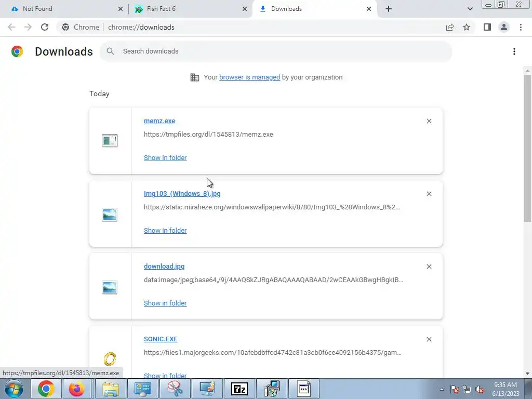The width and height of the screenshot is (532, 399).
Task: Click the muted volume tray icon
Action: pos(480,389)
